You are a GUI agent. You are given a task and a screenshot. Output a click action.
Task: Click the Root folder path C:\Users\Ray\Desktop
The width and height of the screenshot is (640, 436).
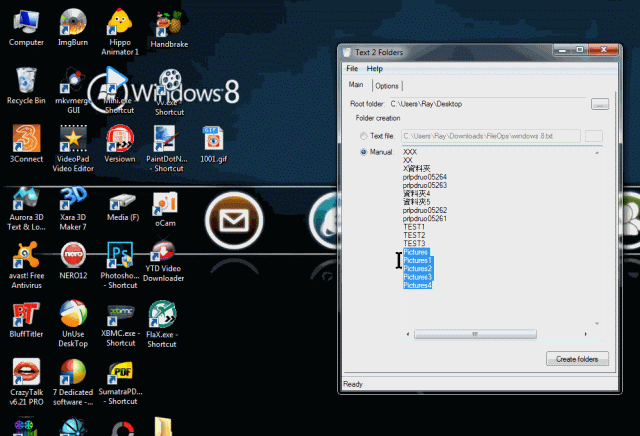pos(426,104)
